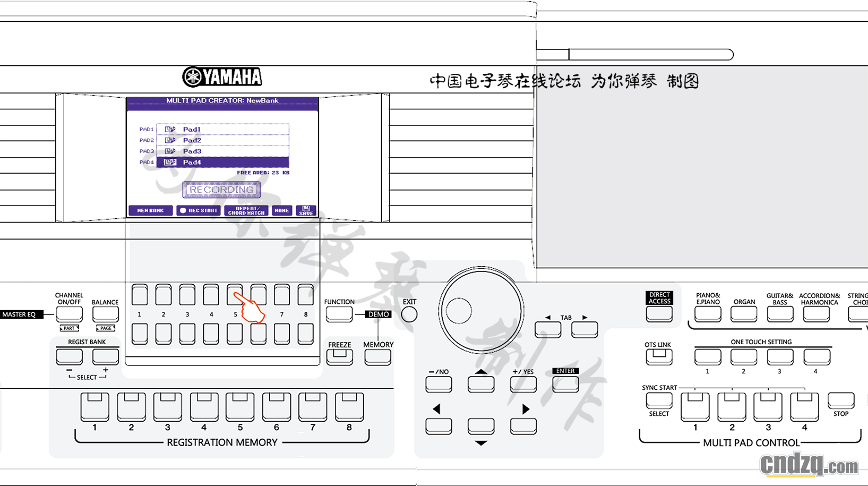
Task: Click the DEMO label
Action: (x=379, y=314)
